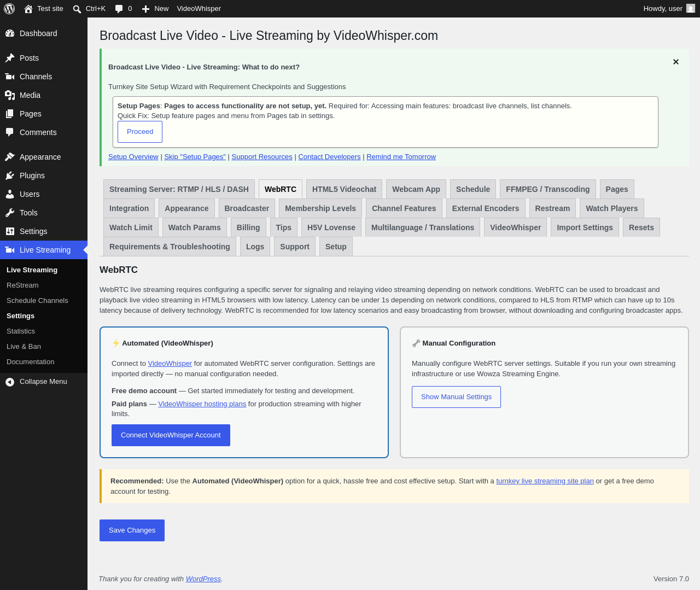Screen dimensions: 700x590
Task: Click the Collapse Menu arrow icon
Action: (10, 382)
